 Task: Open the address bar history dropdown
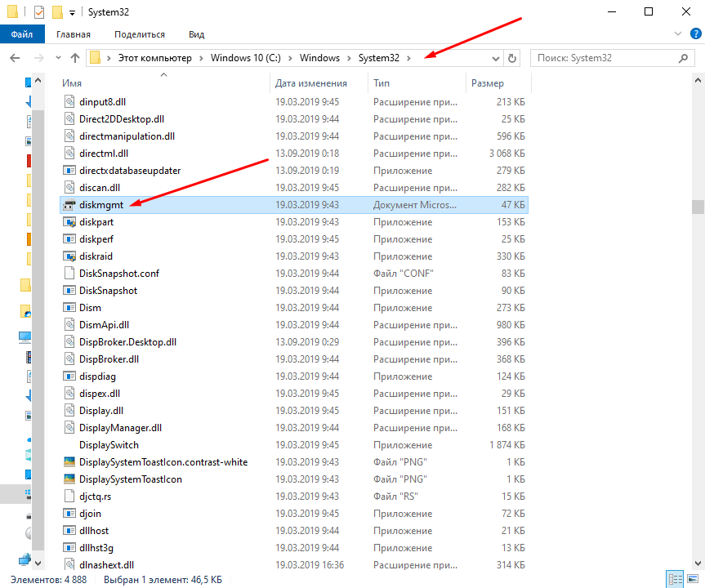coord(495,58)
